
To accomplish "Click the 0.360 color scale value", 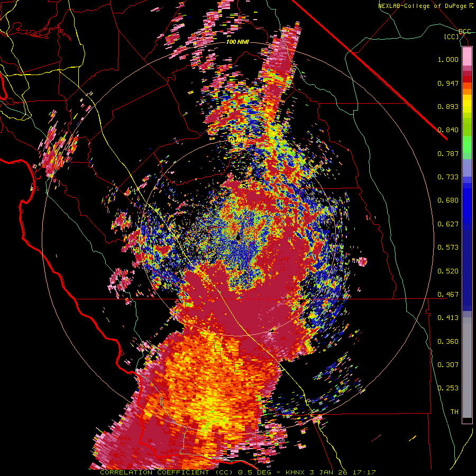I will coord(448,342).
